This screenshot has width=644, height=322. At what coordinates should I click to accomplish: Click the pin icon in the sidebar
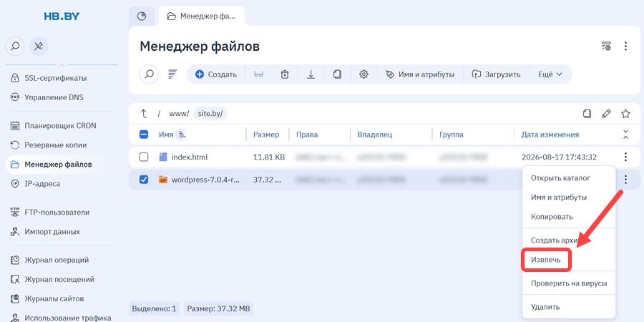tap(39, 46)
